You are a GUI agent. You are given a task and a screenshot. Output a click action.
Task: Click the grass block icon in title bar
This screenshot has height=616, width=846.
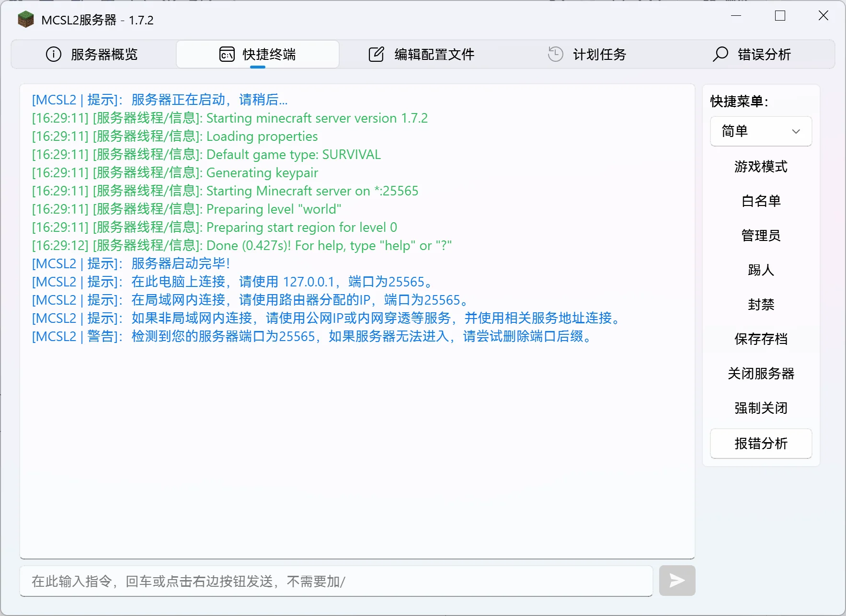[25, 20]
